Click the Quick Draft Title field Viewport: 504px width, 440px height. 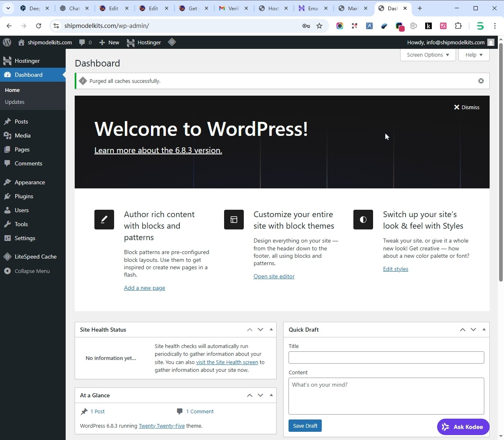[x=386, y=357]
